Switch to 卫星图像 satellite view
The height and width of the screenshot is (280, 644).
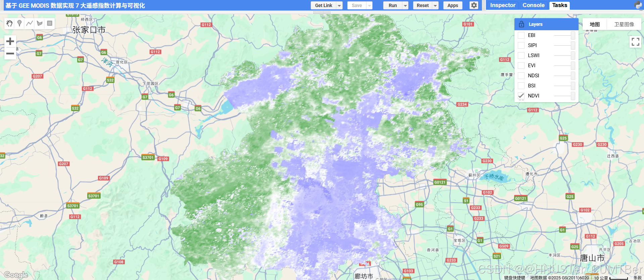[x=624, y=24]
